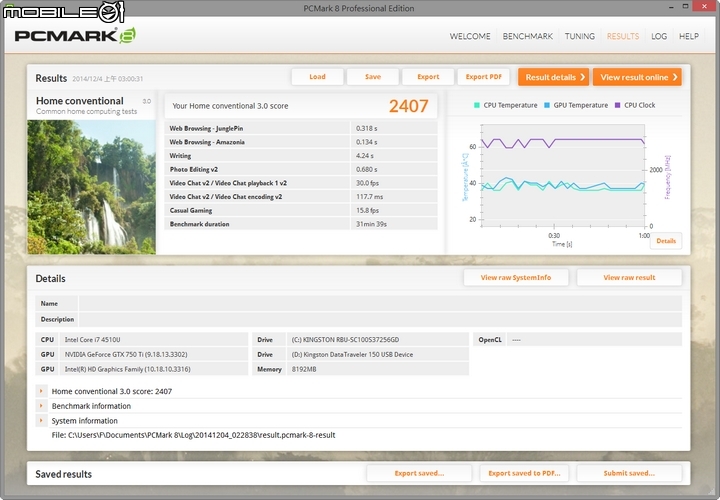The height and width of the screenshot is (500, 720).
Task: Select Video Chat playback 1 v2 row
Action: tap(301, 183)
